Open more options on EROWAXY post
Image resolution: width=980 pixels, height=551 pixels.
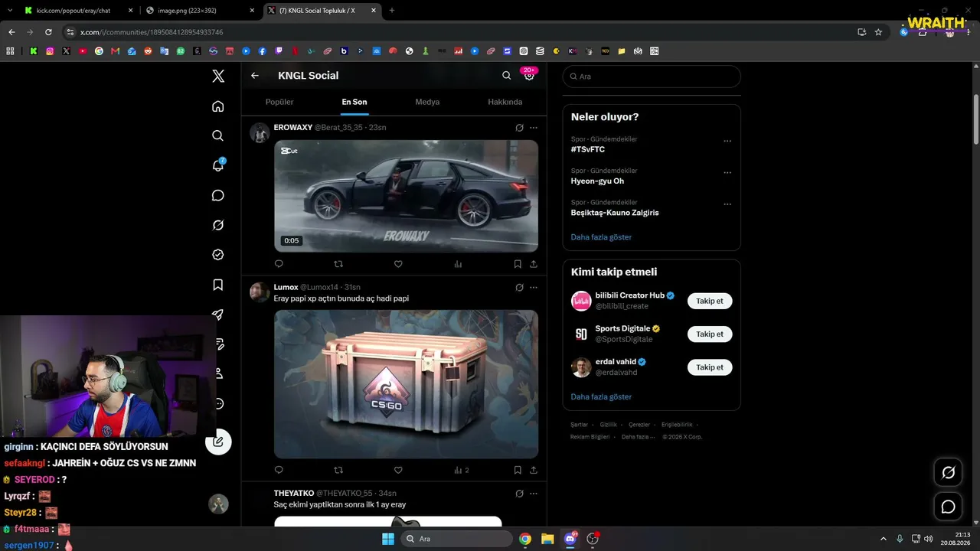[534, 128]
